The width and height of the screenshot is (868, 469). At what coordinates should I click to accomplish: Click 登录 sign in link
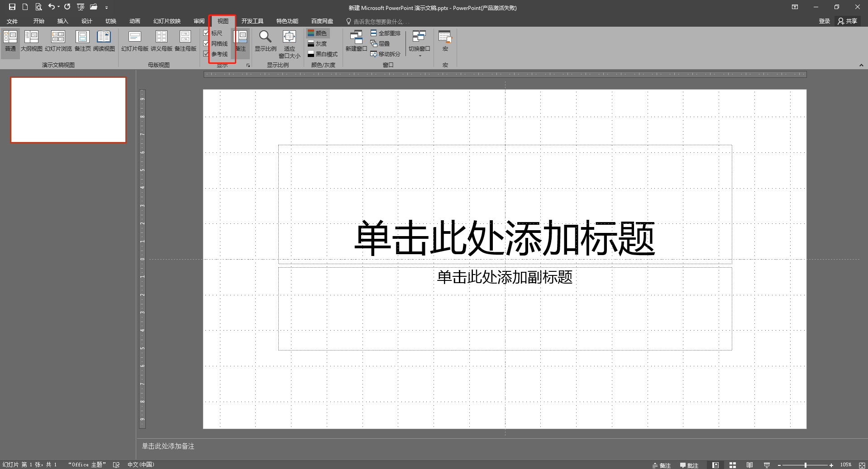[824, 21]
